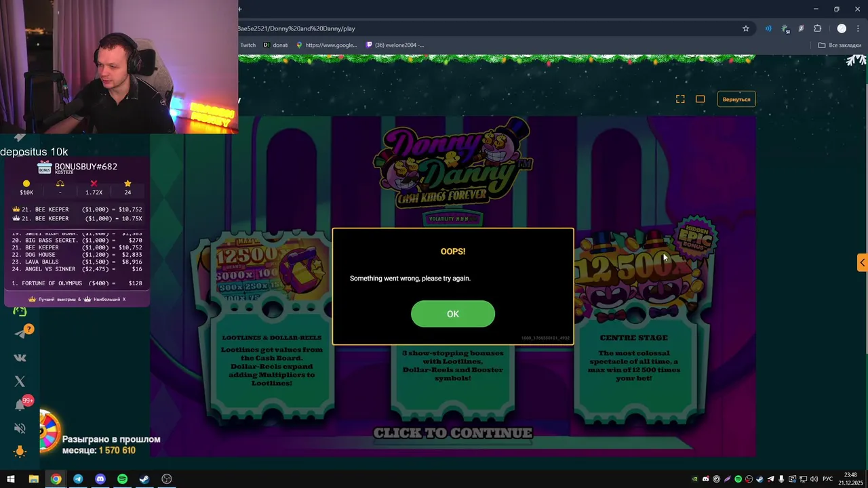This screenshot has width=868, height=488.
Task: Click microphone tray icon
Action: [781, 479]
